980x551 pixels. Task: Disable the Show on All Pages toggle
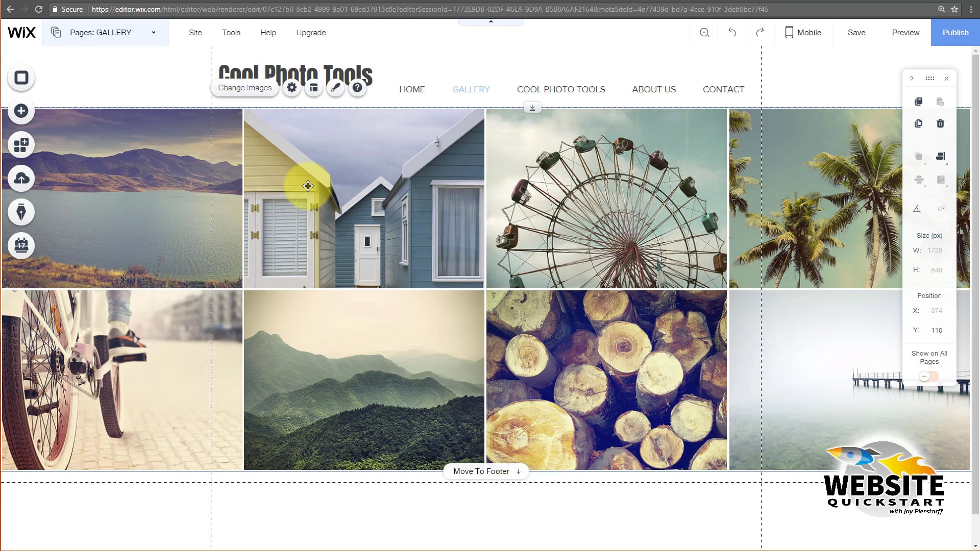coord(928,376)
